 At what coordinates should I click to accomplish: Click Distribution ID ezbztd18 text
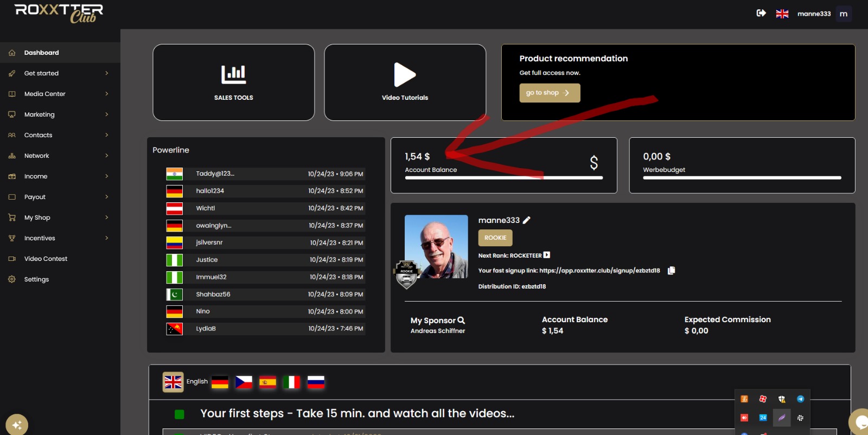click(x=512, y=286)
